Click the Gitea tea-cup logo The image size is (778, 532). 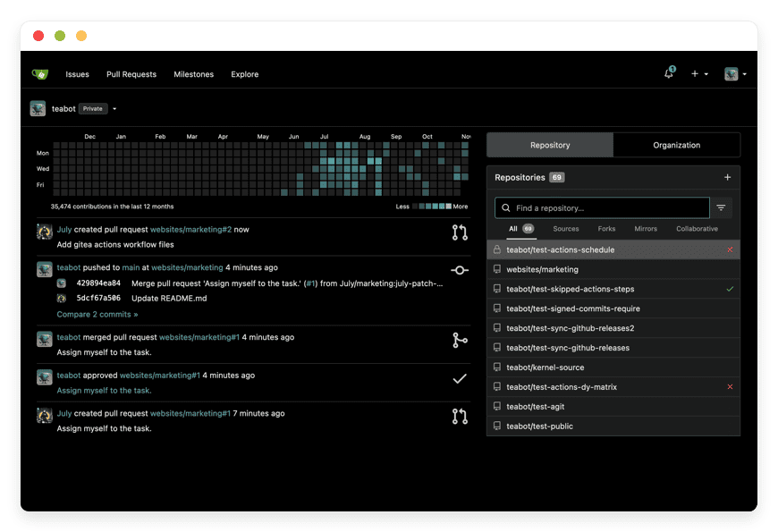coord(40,74)
